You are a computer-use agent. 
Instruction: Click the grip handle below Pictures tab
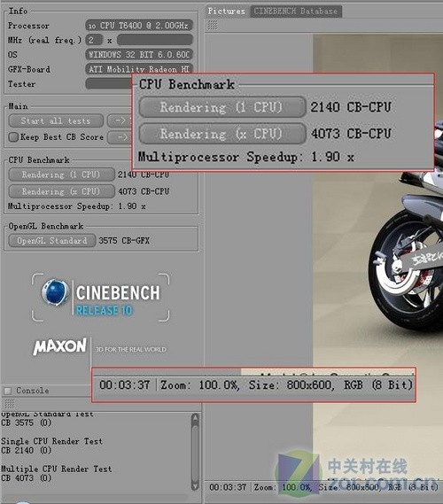coord(213,25)
